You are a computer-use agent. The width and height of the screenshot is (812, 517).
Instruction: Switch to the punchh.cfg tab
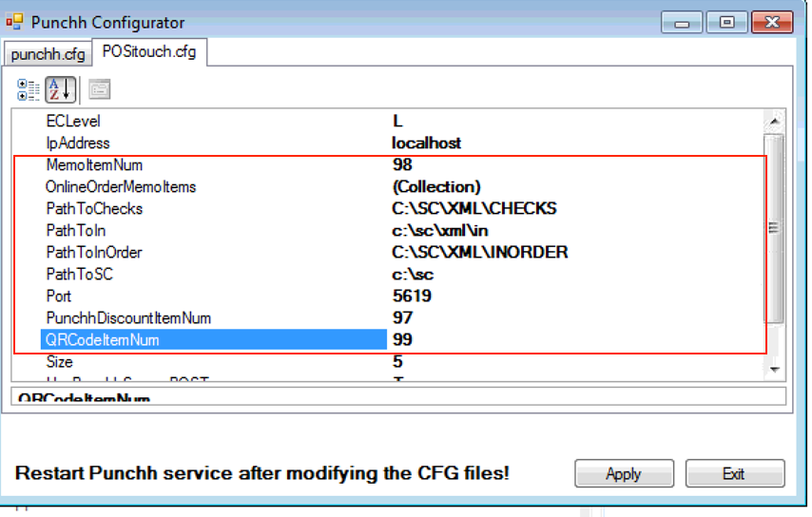click(48, 54)
